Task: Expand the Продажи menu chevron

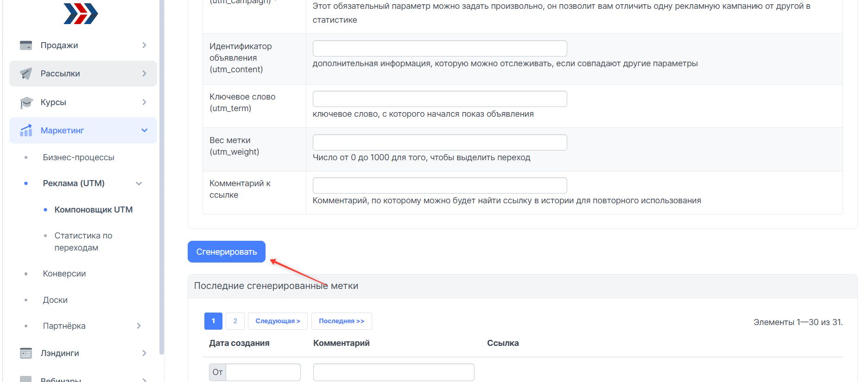Action: (144, 45)
